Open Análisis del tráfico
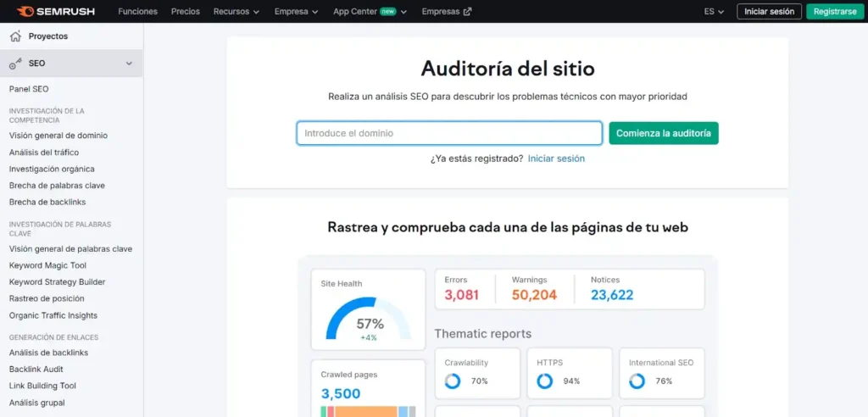The image size is (868, 417). 44,153
